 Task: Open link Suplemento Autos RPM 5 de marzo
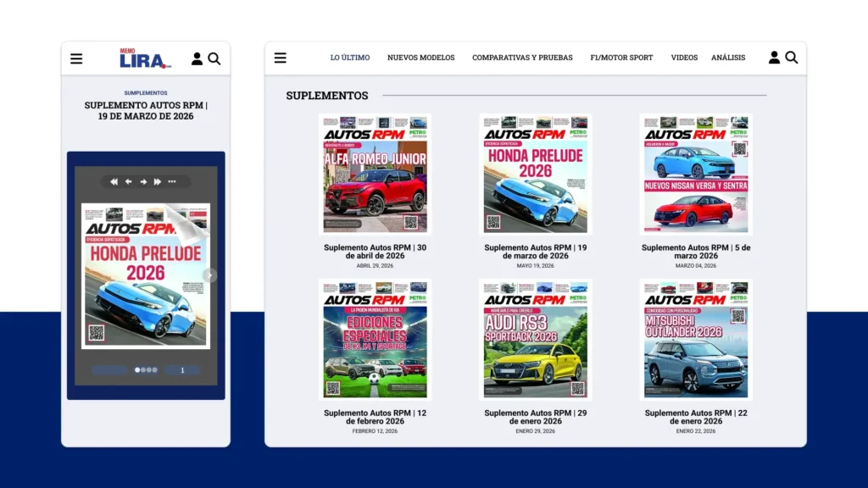[696, 252]
